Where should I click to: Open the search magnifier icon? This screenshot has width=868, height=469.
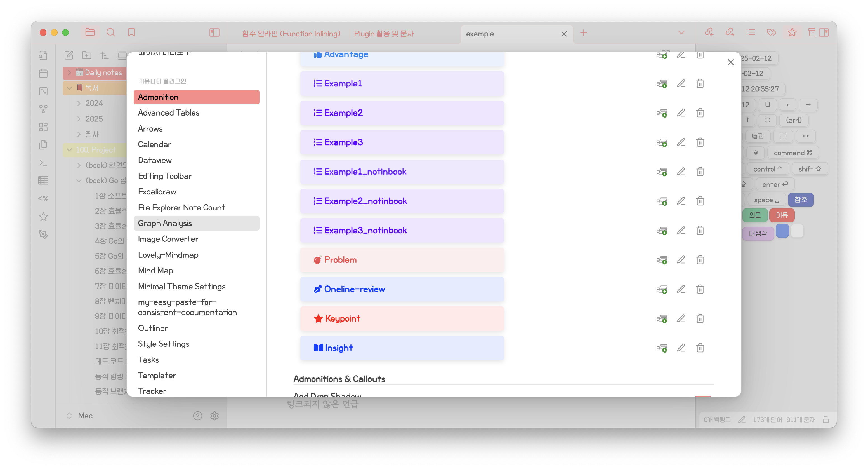click(110, 32)
